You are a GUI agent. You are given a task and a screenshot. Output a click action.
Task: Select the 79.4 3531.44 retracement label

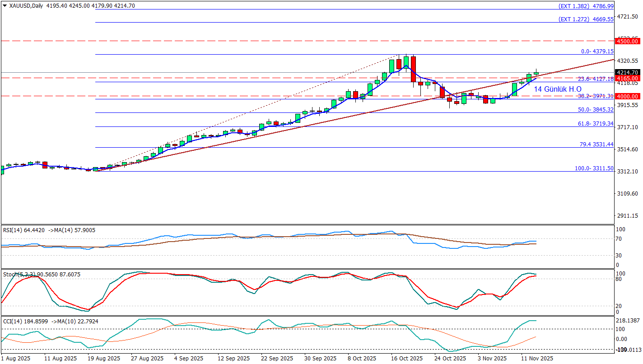coord(596,145)
